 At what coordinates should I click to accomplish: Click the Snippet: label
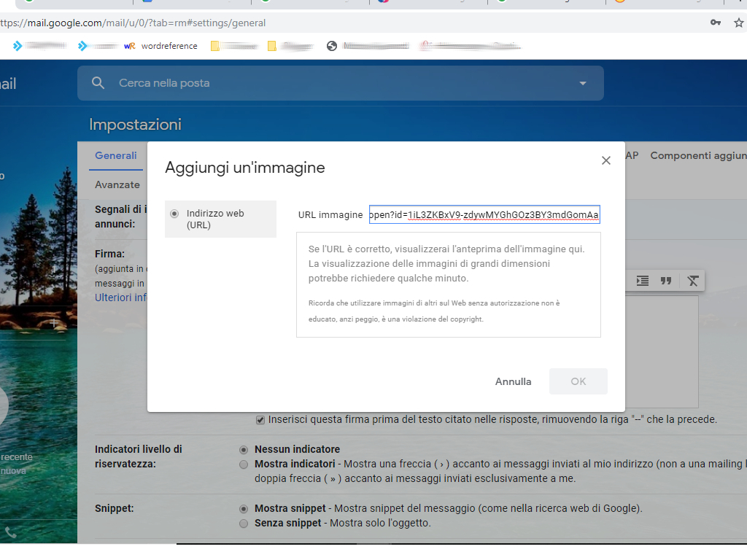(x=115, y=508)
